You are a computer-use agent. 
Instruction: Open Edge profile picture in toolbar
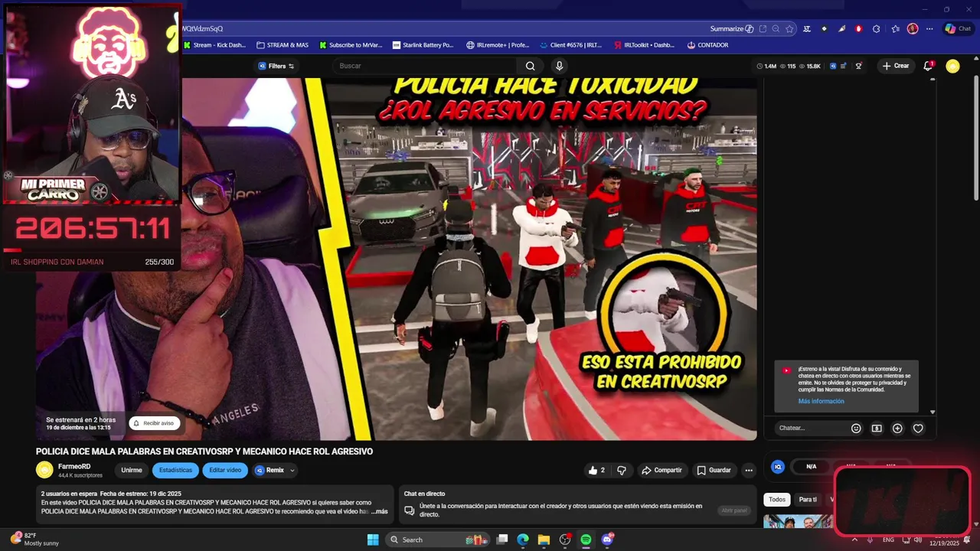(x=913, y=29)
